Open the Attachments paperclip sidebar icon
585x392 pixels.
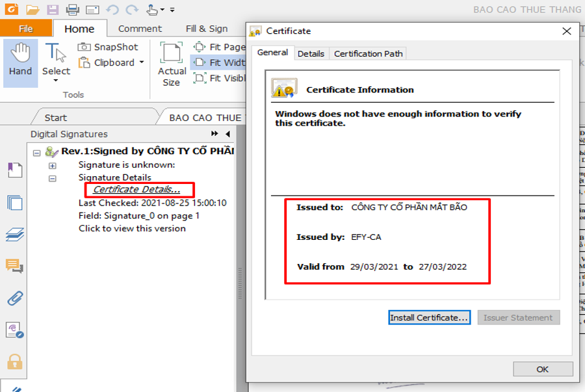pyautogui.click(x=15, y=298)
